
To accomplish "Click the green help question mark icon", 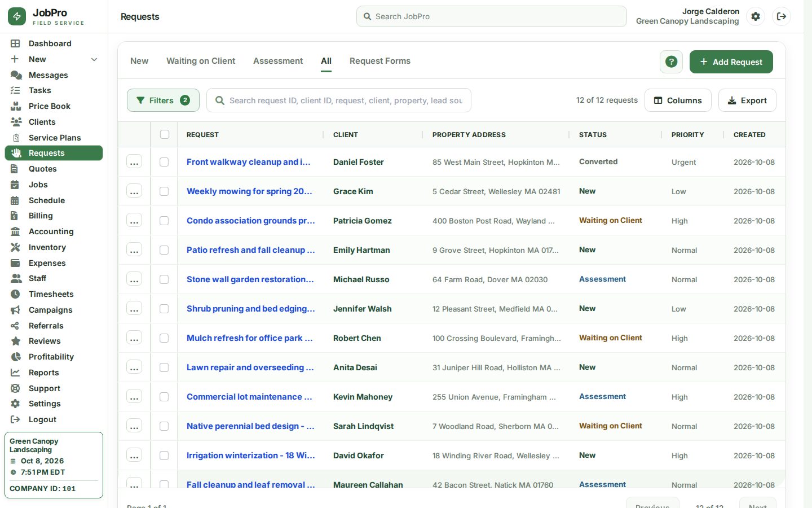I will [x=671, y=62].
